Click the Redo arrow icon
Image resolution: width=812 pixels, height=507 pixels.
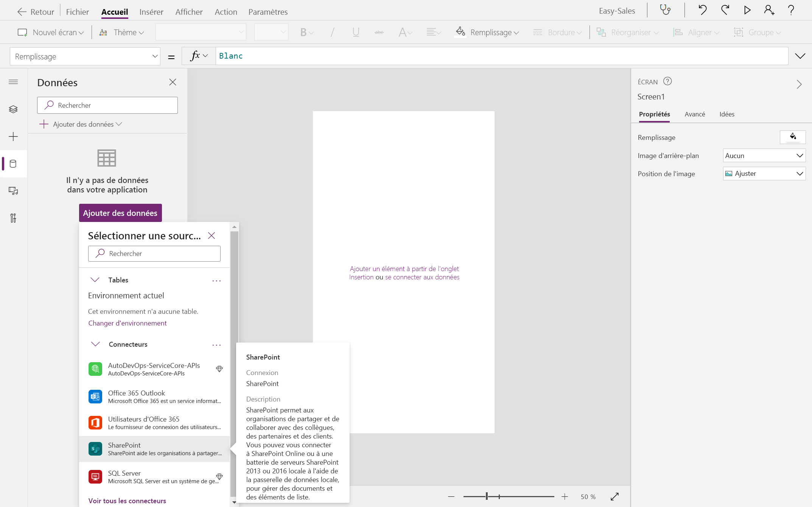725,10
